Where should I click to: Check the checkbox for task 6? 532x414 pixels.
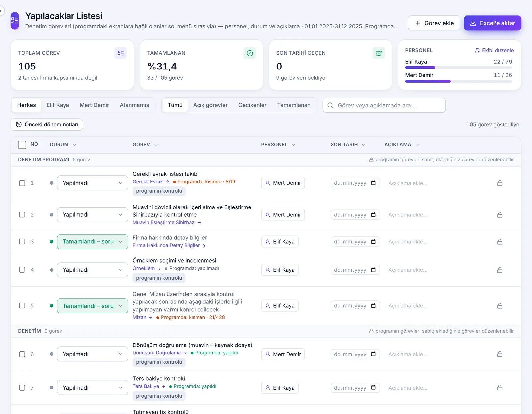click(x=22, y=354)
